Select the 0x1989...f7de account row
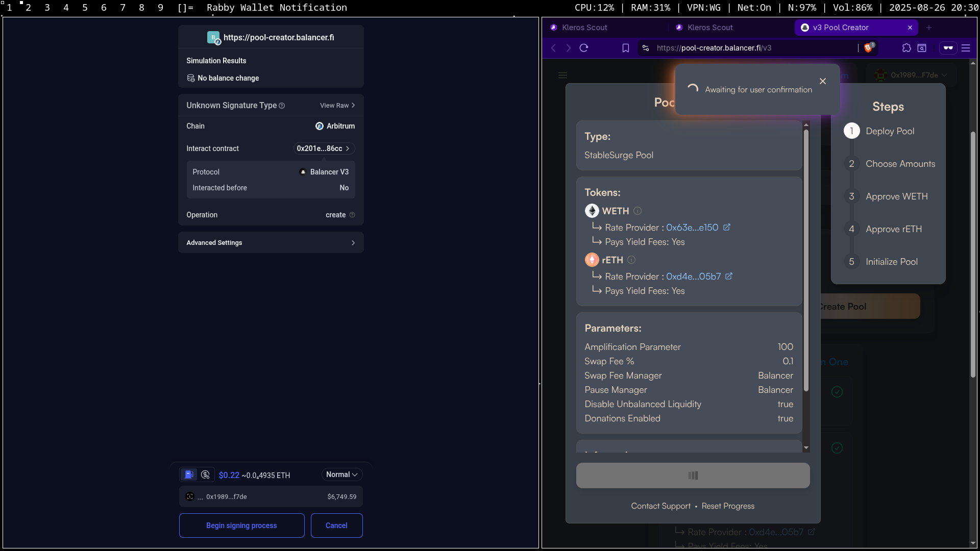The height and width of the screenshot is (551, 980). click(x=271, y=496)
